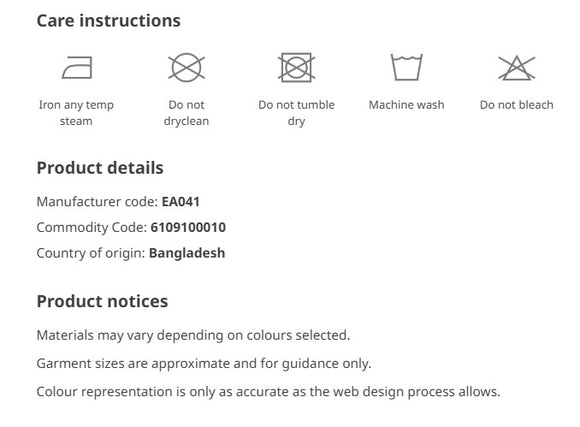Click the do not dryclean symbol

click(x=186, y=67)
